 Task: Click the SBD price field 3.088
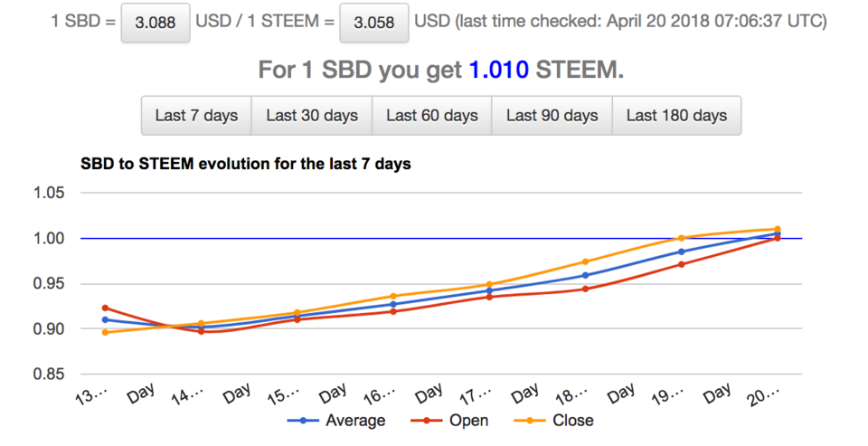point(156,23)
